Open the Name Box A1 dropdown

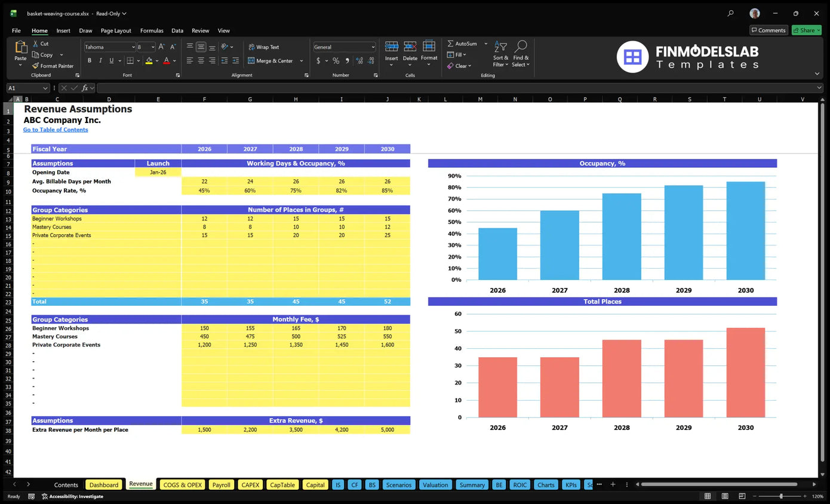coord(45,88)
